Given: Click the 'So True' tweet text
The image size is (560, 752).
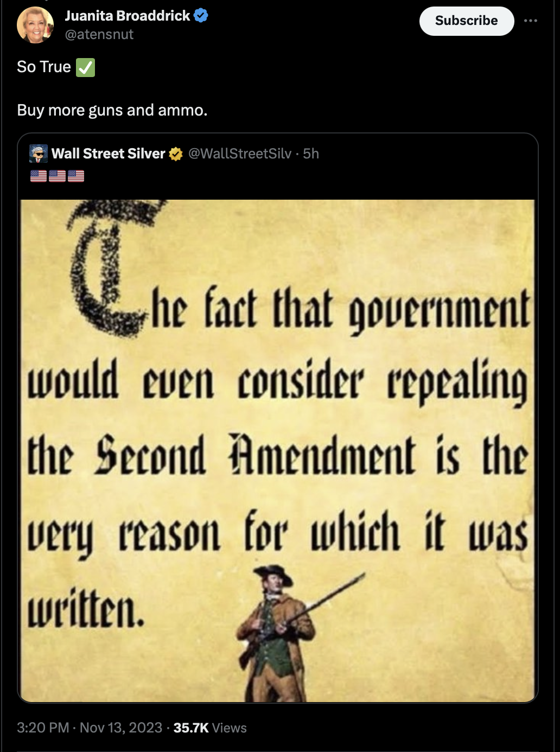Looking at the screenshot, I should tap(44, 67).
